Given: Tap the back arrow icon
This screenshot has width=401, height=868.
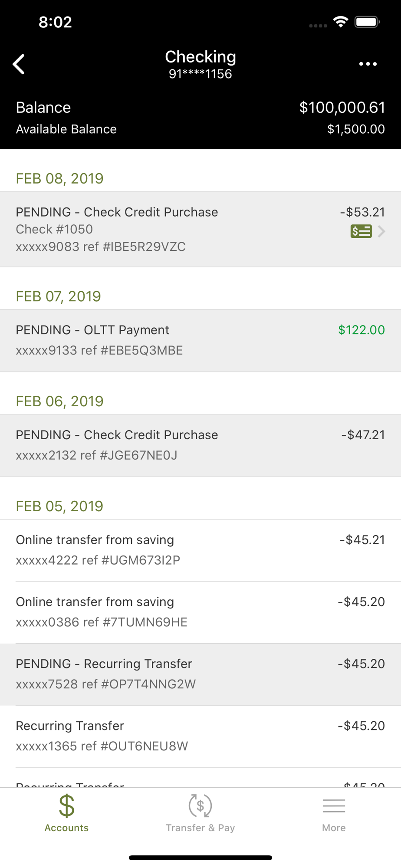Looking at the screenshot, I should click(x=19, y=65).
